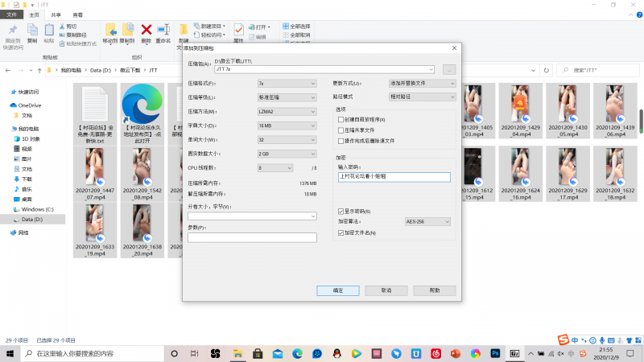Click the password input field

394,176
